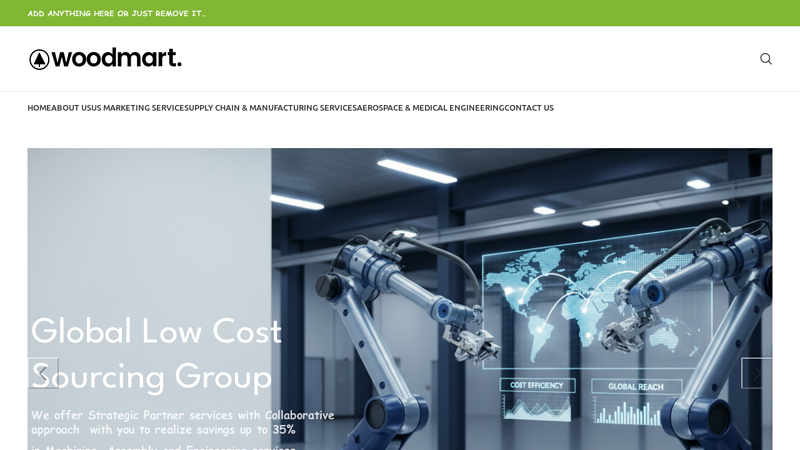Advance to next slide arrow
The height and width of the screenshot is (450, 800).
tap(756, 373)
